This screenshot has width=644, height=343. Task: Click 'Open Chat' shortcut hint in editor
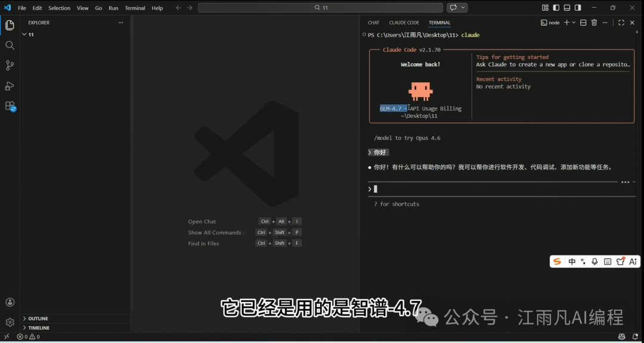202,222
